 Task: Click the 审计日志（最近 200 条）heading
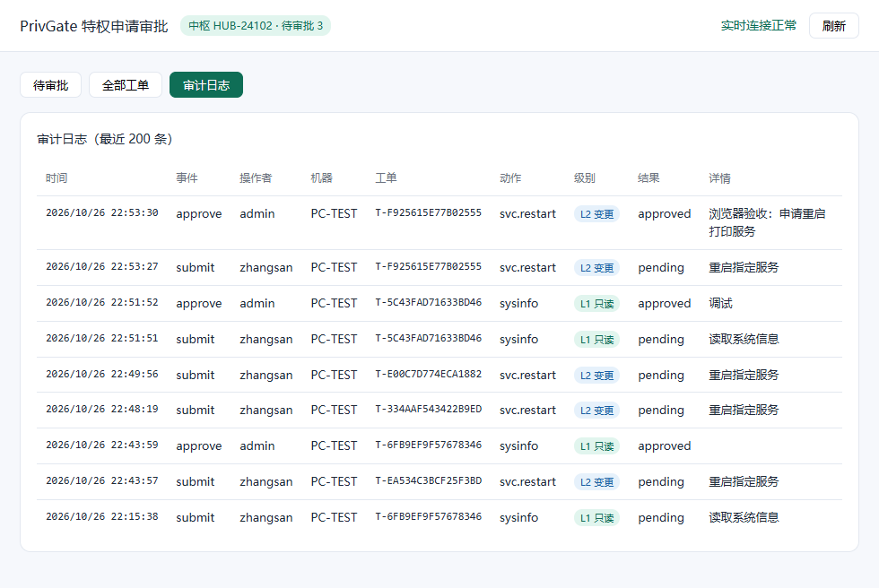[105, 139]
